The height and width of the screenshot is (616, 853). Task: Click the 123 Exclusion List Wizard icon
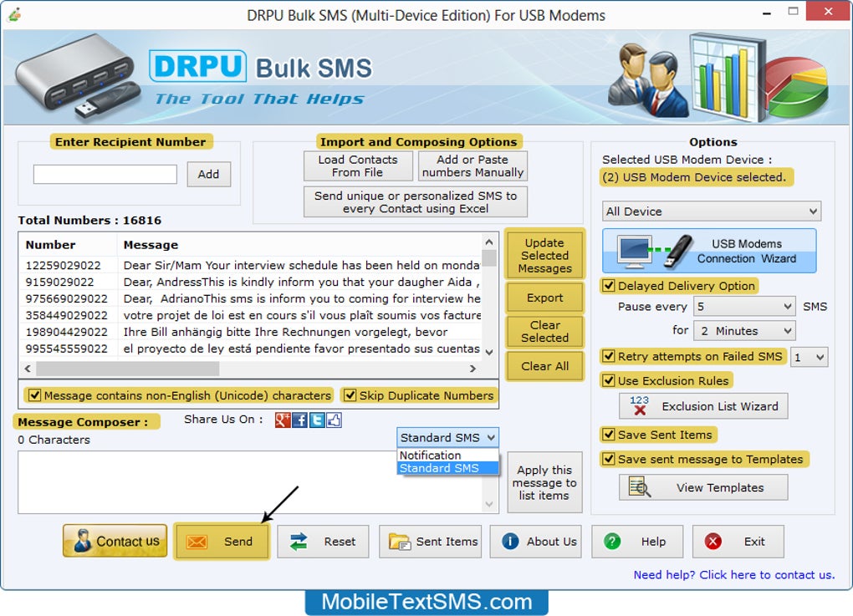(639, 406)
